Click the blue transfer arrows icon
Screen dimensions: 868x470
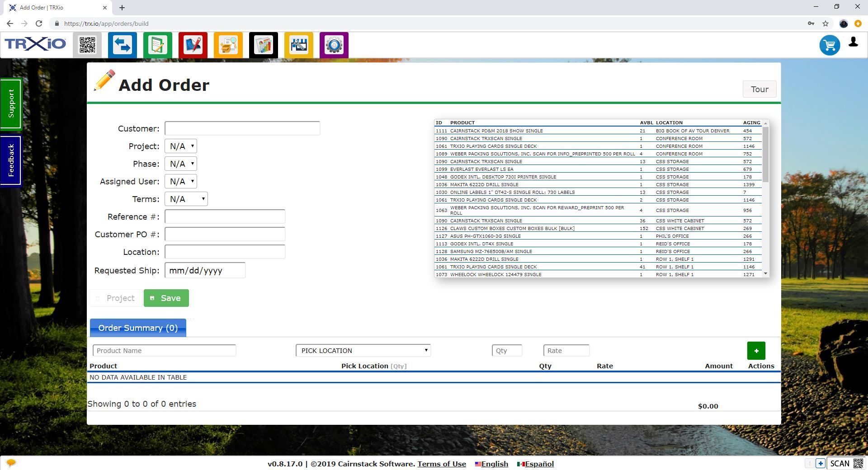pos(123,45)
